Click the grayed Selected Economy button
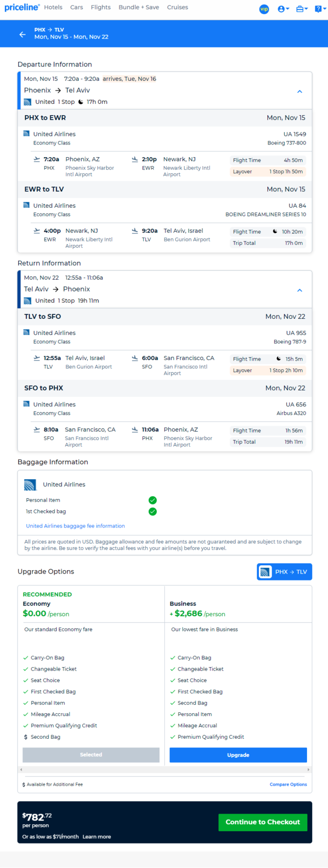The height and width of the screenshot is (868, 328). coord(91,755)
